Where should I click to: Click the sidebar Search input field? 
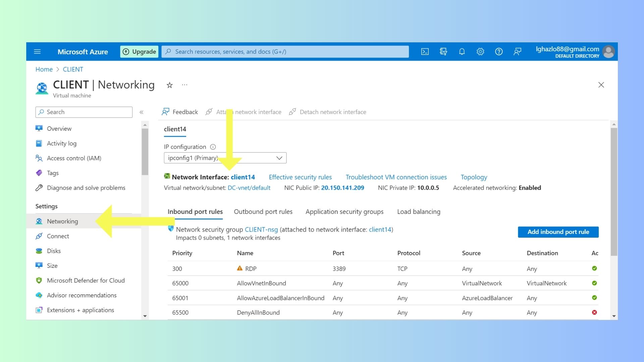tap(84, 112)
